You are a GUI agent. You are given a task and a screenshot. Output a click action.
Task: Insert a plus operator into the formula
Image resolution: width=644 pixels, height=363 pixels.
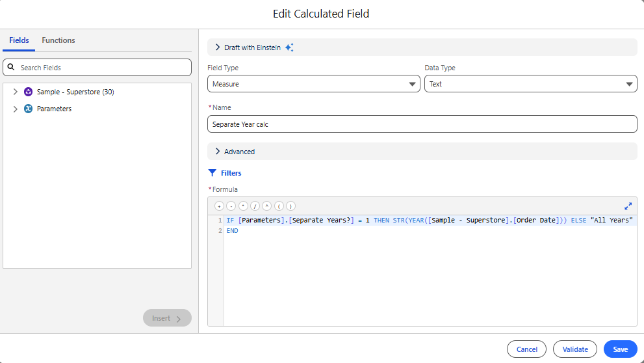pos(219,206)
